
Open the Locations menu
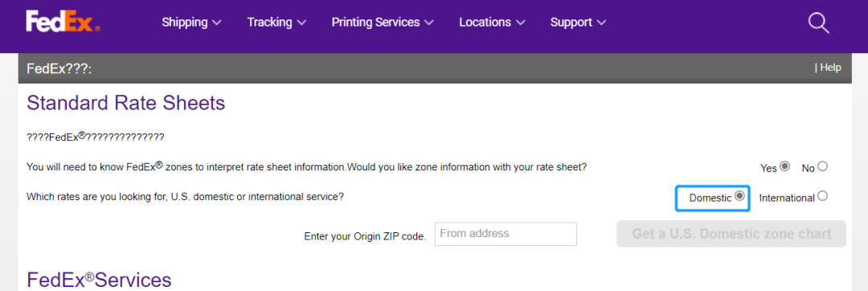pyautogui.click(x=492, y=23)
